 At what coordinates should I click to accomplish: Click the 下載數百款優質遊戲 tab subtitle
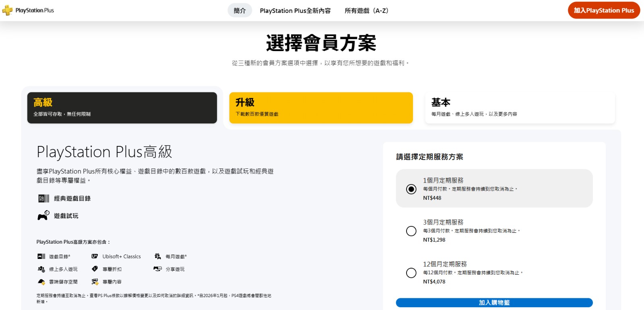pyautogui.click(x=257, y=114)
